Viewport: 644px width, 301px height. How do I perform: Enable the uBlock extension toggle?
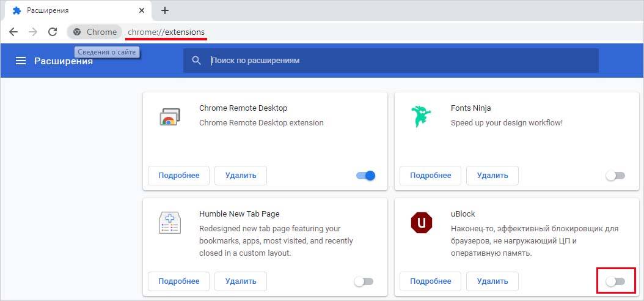tap(615, 281)
